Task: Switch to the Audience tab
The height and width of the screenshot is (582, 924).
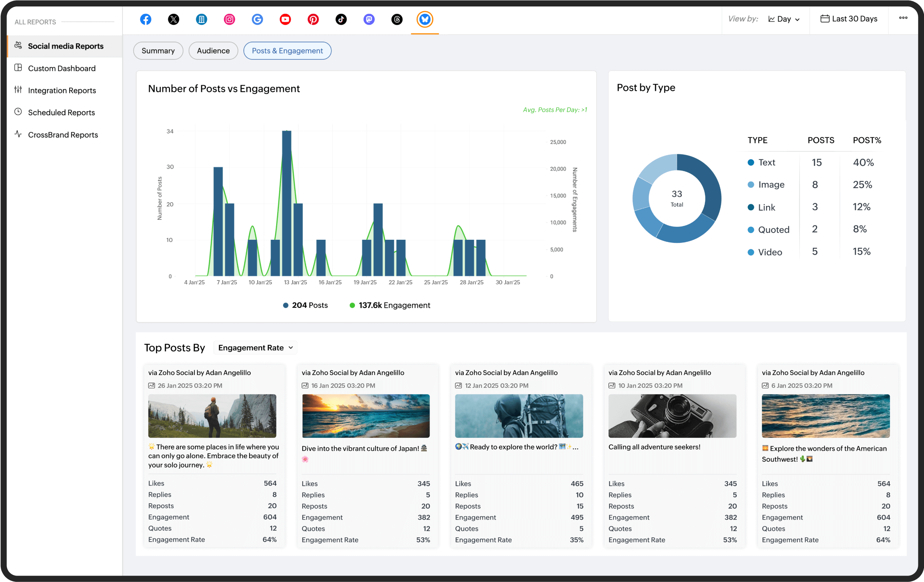Action: click(x=213, y=51)
